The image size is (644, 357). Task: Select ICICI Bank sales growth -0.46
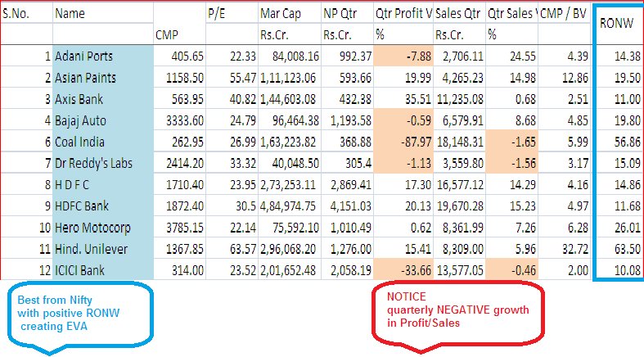(511, 269)
